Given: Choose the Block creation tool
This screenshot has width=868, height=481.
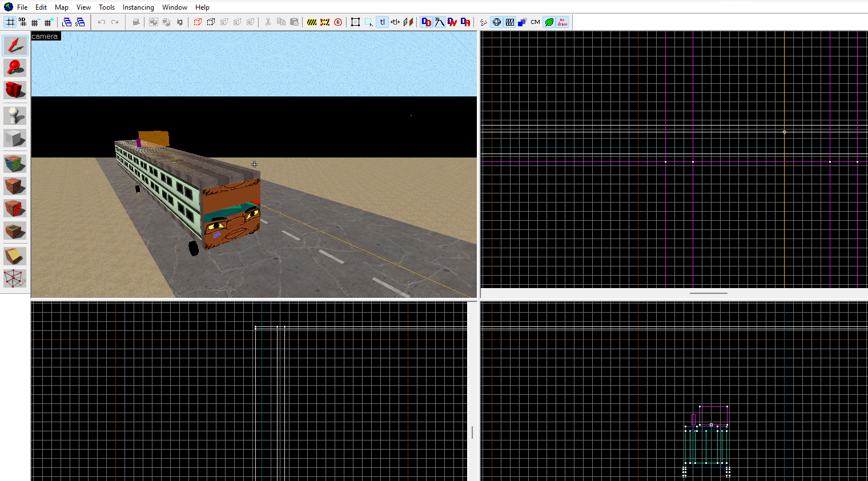Looking at the screenshot, I should [x=15, y=139].
